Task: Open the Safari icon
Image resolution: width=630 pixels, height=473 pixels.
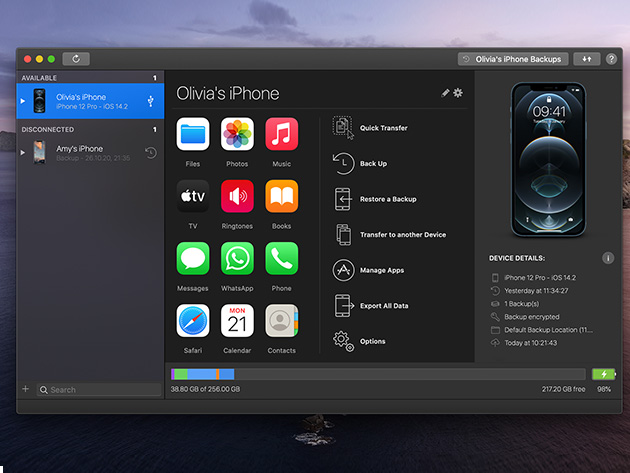Action: coord(193,321)
